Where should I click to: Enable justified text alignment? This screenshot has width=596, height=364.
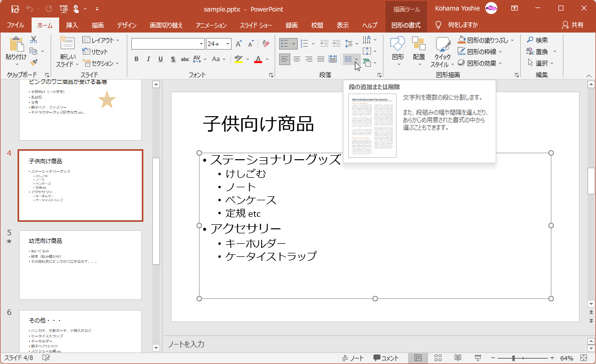[x=320, y=59]
